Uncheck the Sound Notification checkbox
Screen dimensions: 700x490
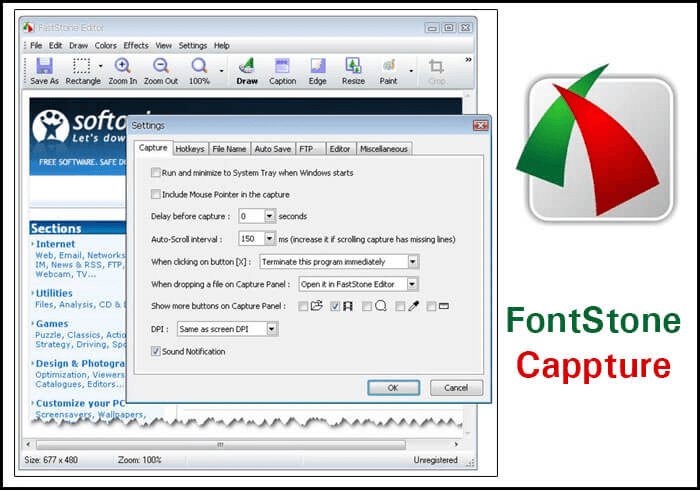155,351
